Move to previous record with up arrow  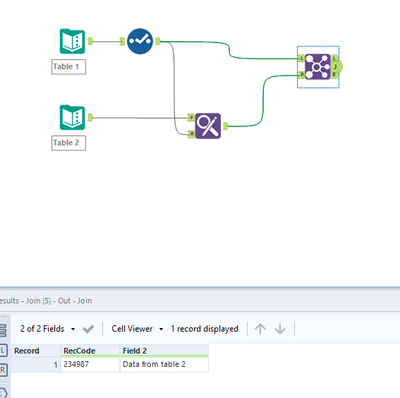coord(260,329)
